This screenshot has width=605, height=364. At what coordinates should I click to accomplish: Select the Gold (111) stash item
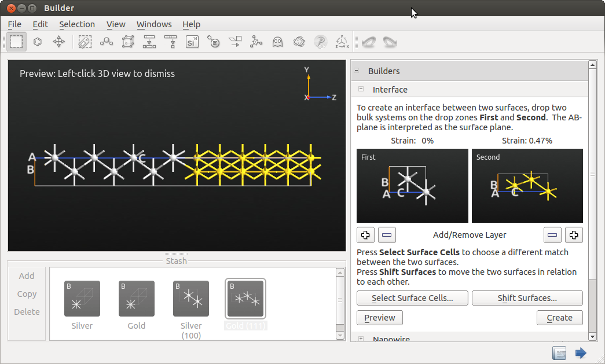245,304
